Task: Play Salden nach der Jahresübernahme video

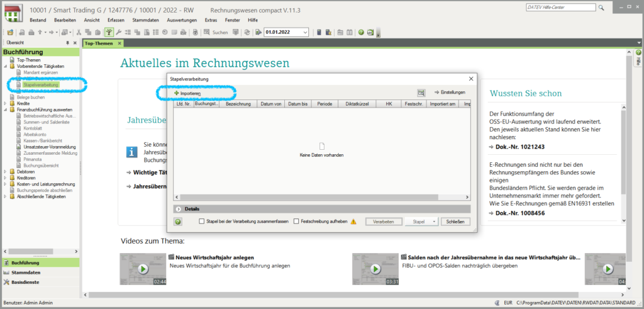Action: point(375,269)
